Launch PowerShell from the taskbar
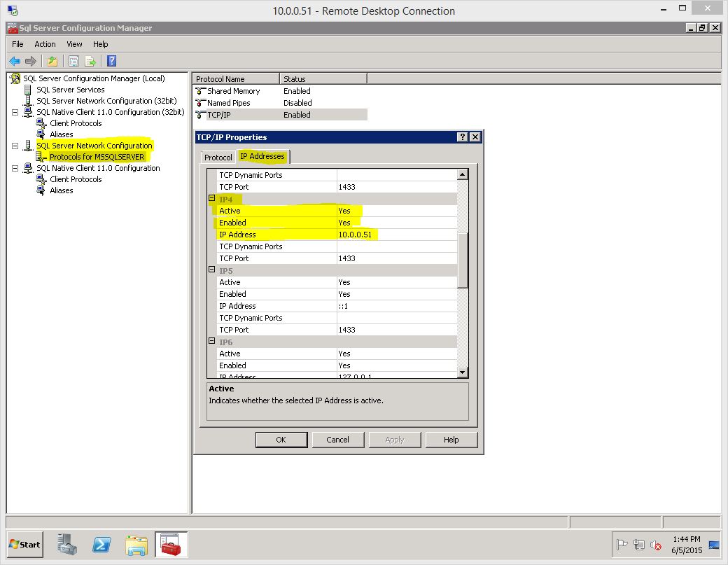The width and height of the screenshot is (728, 565). (101, 545)
